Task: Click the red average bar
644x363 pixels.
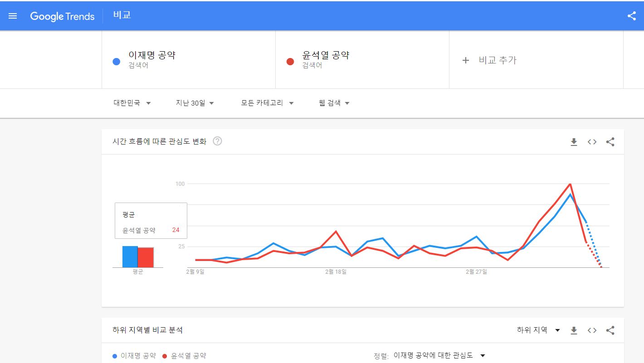Action: click(146, 257)
